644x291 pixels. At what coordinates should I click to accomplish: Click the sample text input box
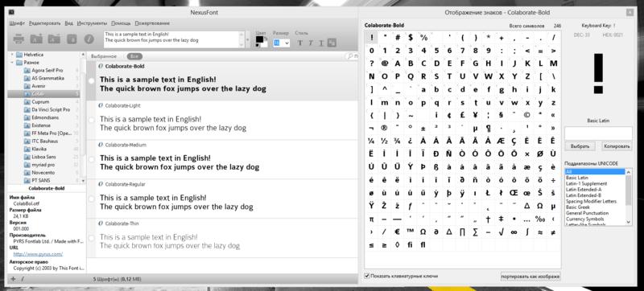[x=174, y=39]
